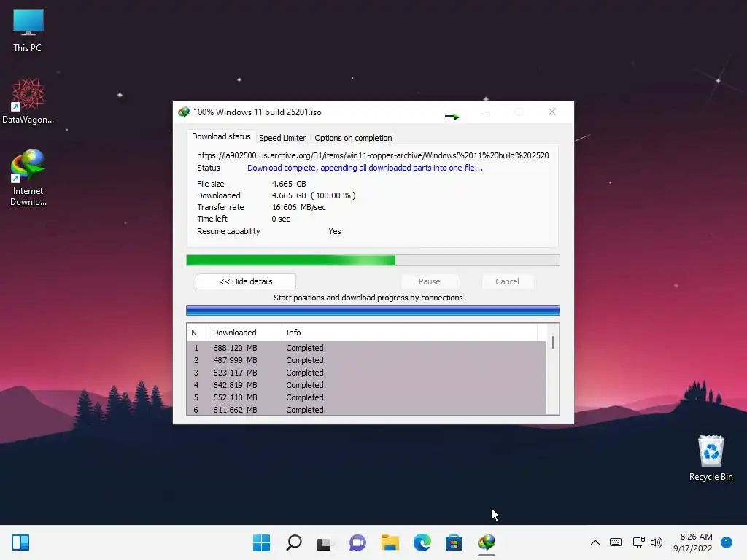Open This PC desktop icon
The height and width of the screenshot is (560, 747).
pyautogui.click(x=28, y=31)
